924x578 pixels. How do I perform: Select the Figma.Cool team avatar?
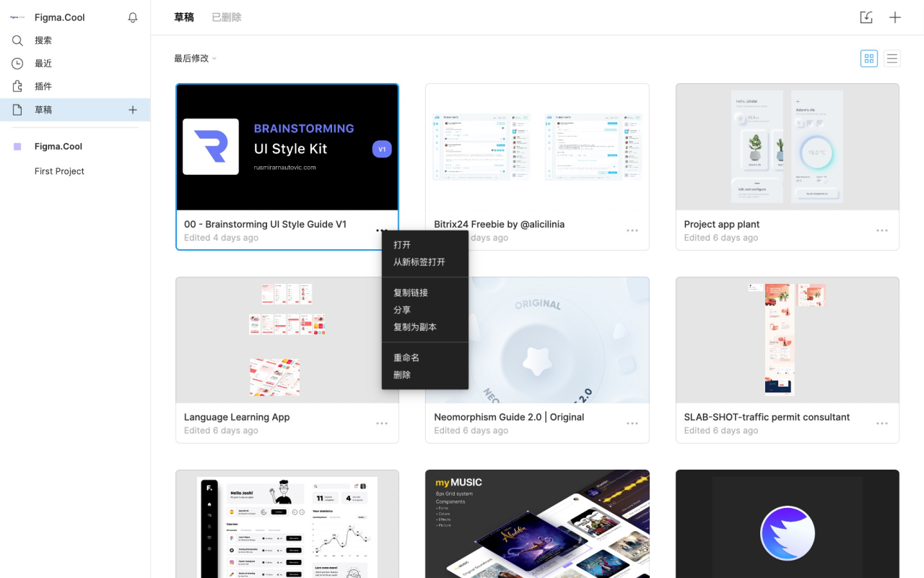pos(17,146)
